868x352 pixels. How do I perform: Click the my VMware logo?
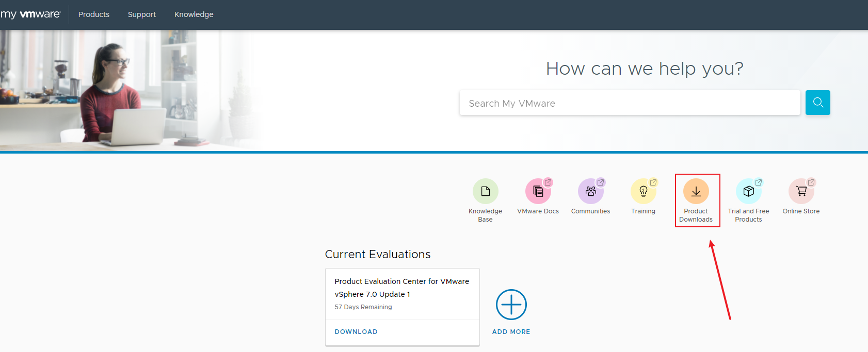(x=30, y=14)
